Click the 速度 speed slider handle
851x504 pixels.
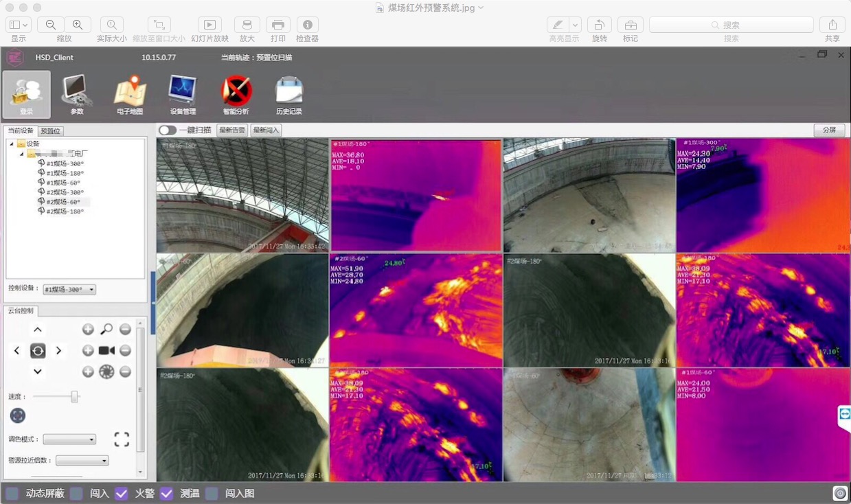pyautogui.click(x=74, y=397)
